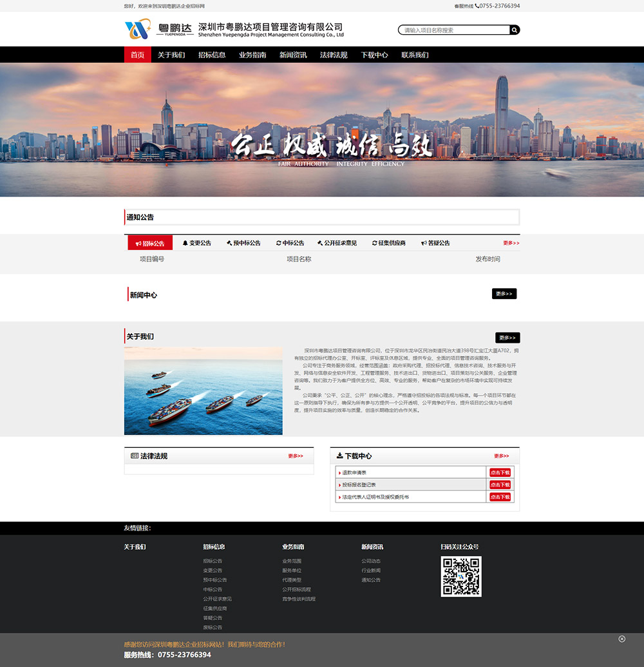The width and height of the screenshot is (644, 667).
Task: Click 更多>> in the 法律法规 panel
Action: (x=296, y=456)
